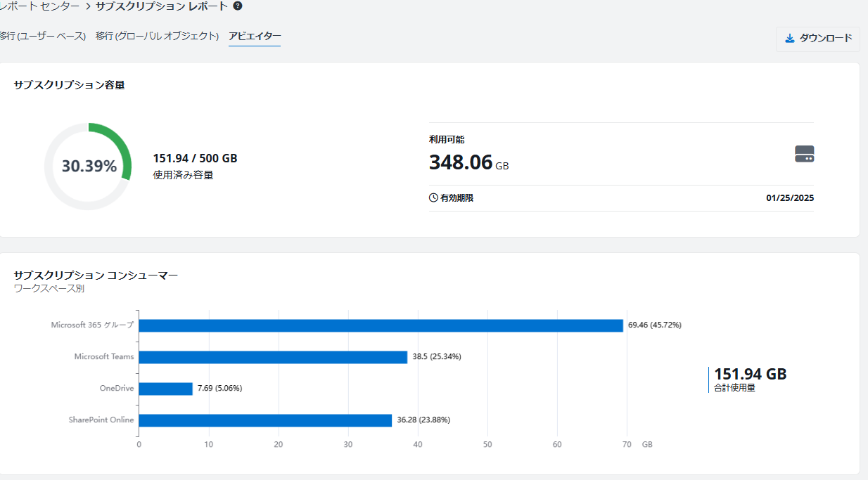Click the storage drive icon
Viewport: 868px width, 480px height.
pos(805,154)
